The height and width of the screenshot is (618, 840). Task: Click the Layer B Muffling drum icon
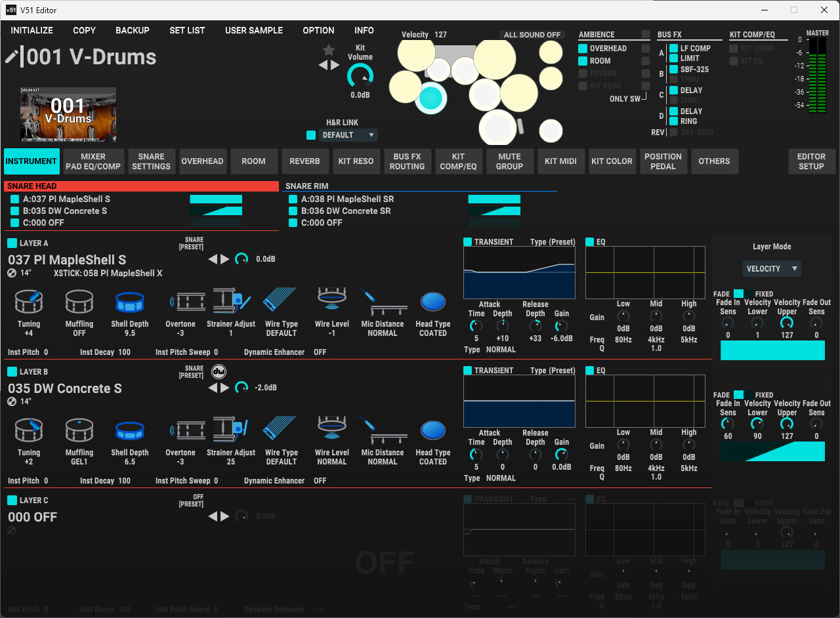(79, 430)
